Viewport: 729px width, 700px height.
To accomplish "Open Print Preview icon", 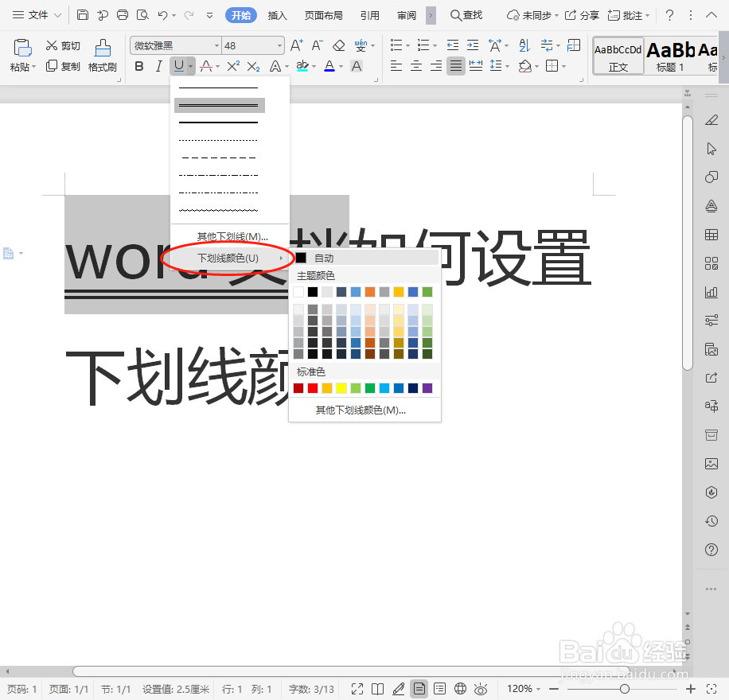I will click(142, 15).
